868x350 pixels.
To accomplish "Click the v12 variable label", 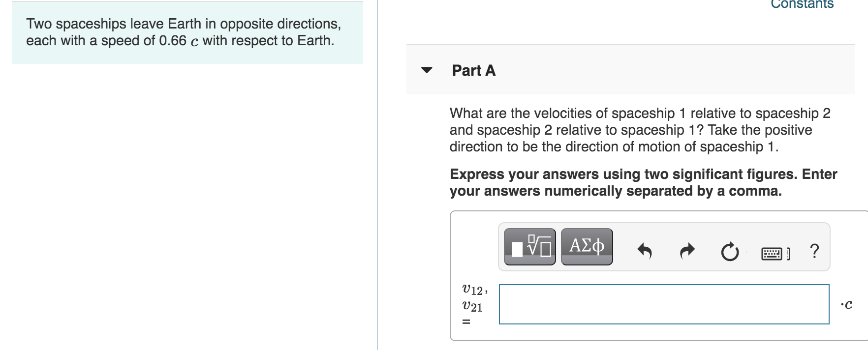I will click(473, 289).
